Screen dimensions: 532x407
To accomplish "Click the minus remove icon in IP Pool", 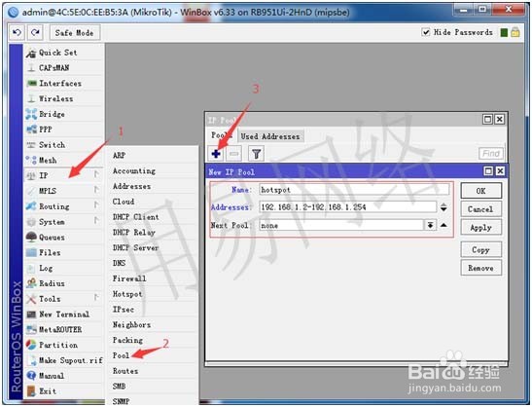I will pyautogui.click(x=234, y=154).
